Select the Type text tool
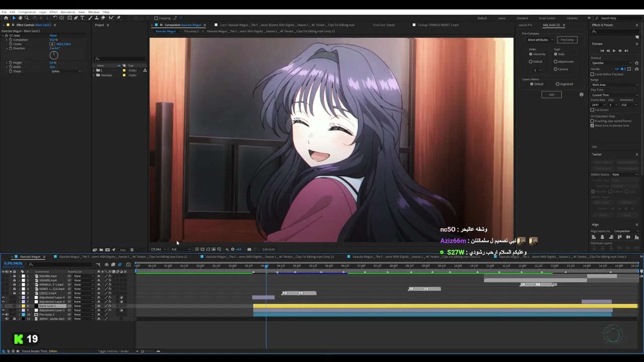This screenshot has height=362, width=644. pos(82,18)
